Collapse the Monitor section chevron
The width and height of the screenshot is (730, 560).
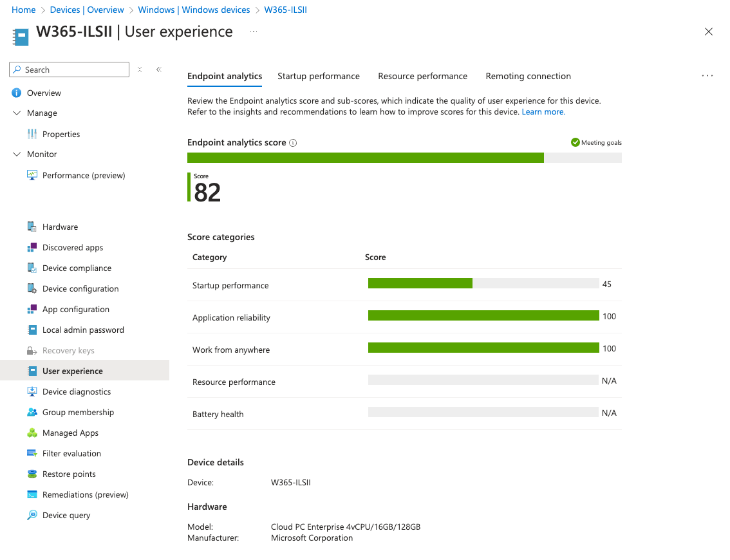(17, 154)
